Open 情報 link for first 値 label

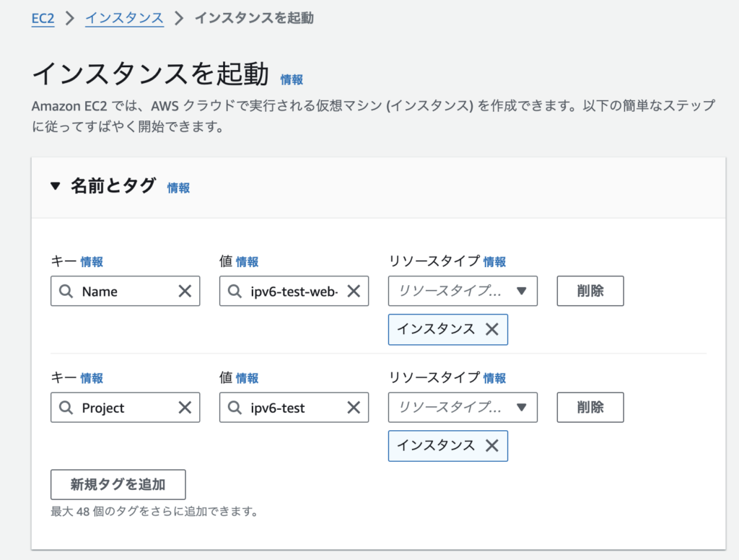248,262
